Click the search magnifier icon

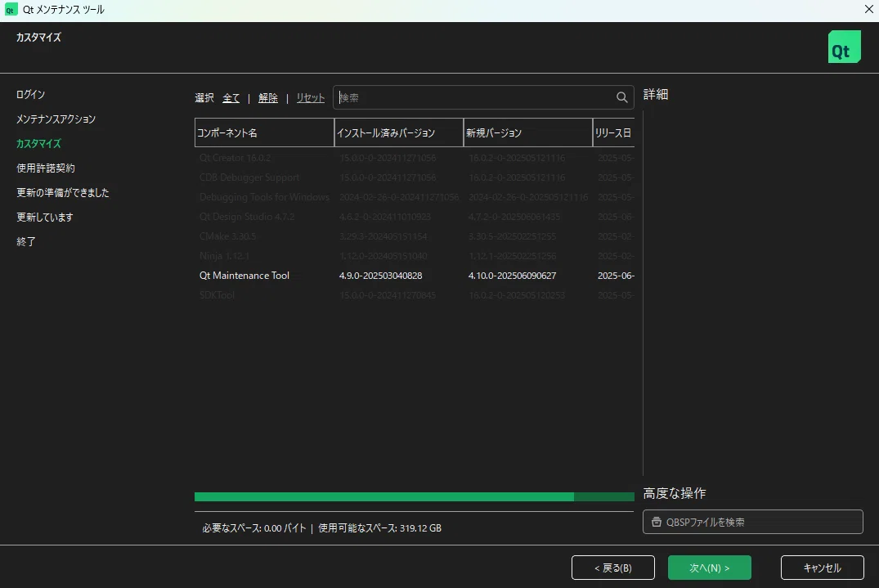621,97
